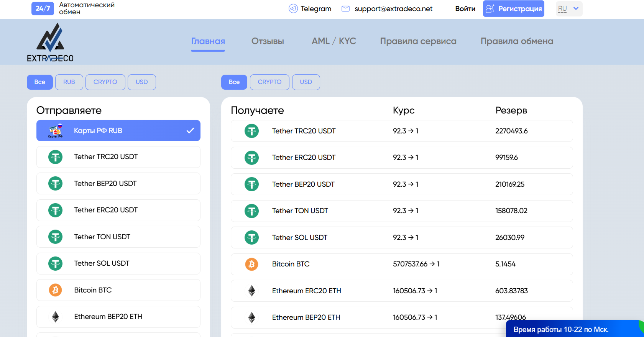The width and height of the screenshot is (644, 337).
Task: Choose Tether BEP20 USDT to receive
Action: (402, 184)
